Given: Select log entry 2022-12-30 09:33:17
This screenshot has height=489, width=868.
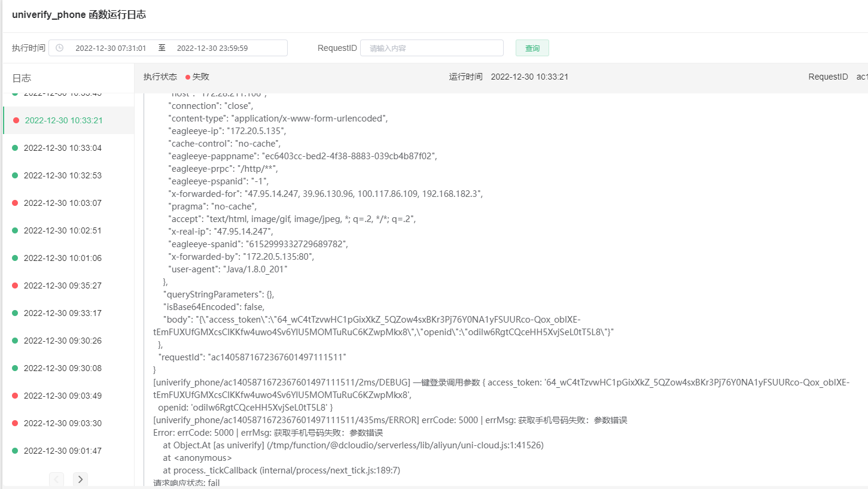Looking at the screenshot, I should pos(63,313).
